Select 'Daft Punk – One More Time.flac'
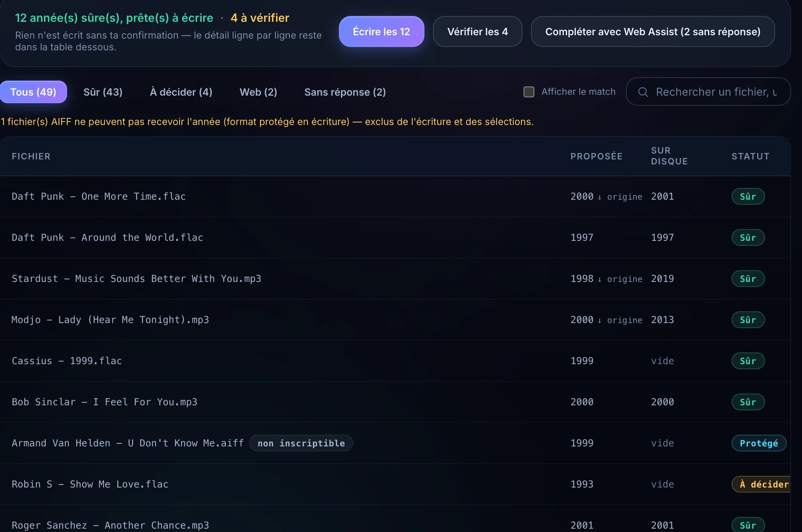Image resolution: width=802 pixels, height=532 pixels. (99, 196)
